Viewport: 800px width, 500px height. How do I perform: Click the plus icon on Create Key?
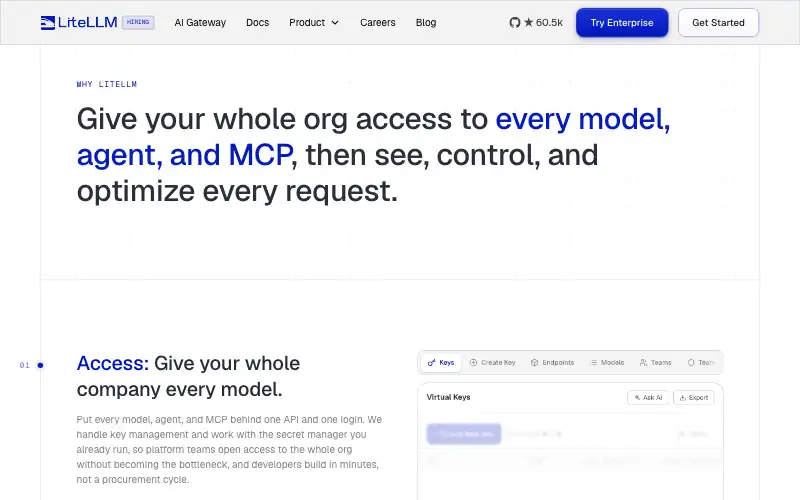473,363
